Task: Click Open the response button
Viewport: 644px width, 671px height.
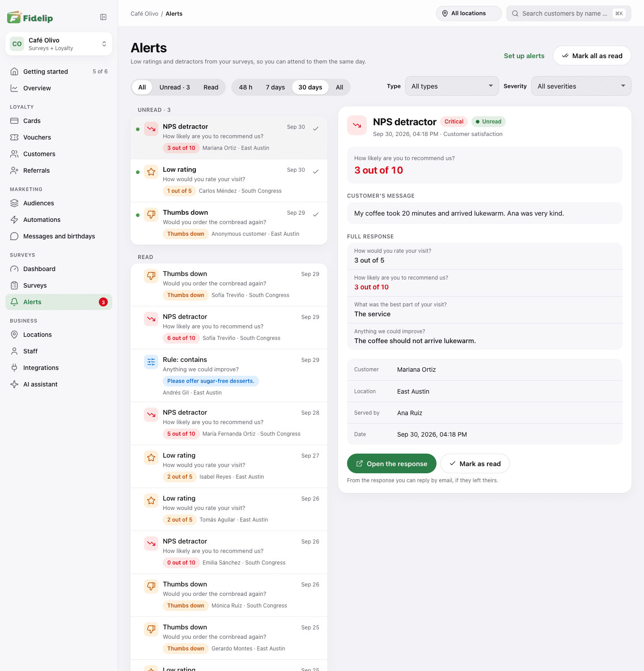Action: click(x=392, y=463)
